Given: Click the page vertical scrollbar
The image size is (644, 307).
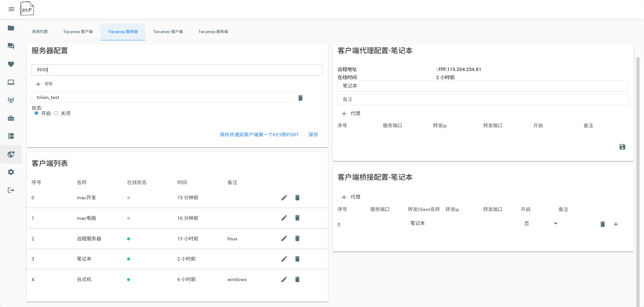Looking at the screenshot, I should point(638,182).
